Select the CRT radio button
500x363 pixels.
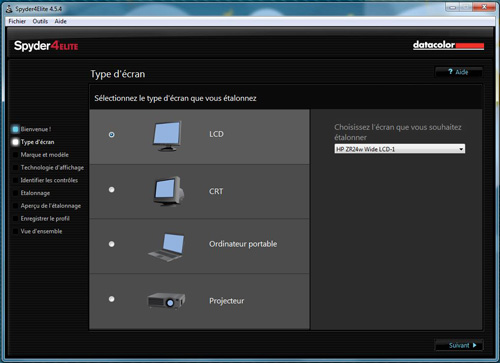pyautogui.click(x=112, y=190)
